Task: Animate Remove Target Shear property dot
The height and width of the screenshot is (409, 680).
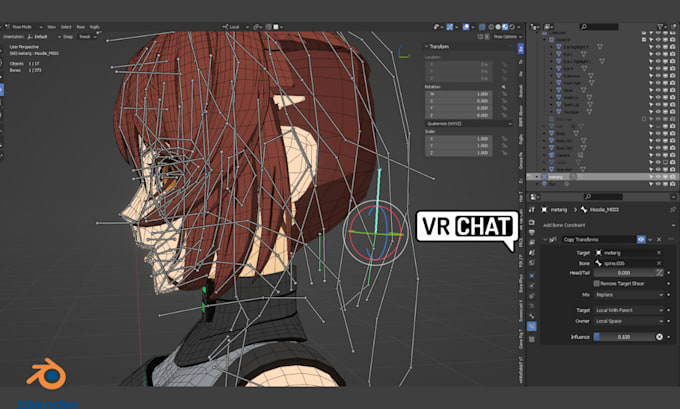Action: pos(669,283)
